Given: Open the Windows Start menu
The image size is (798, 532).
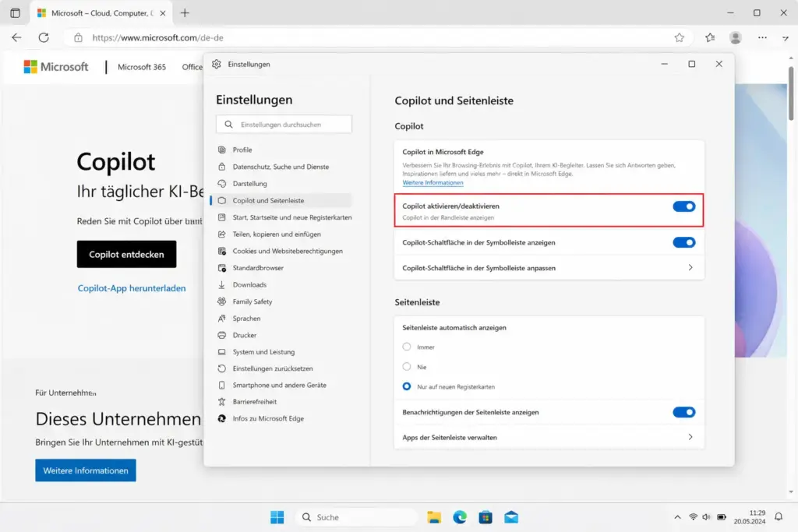Looking at the screenshot, I should 277,517.
